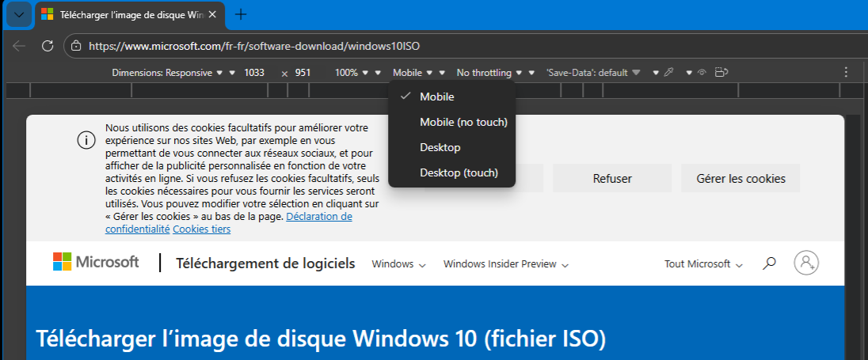The image size is (868, 360).
Task: Click the Refuser cookies button
Action: (612, 178)
